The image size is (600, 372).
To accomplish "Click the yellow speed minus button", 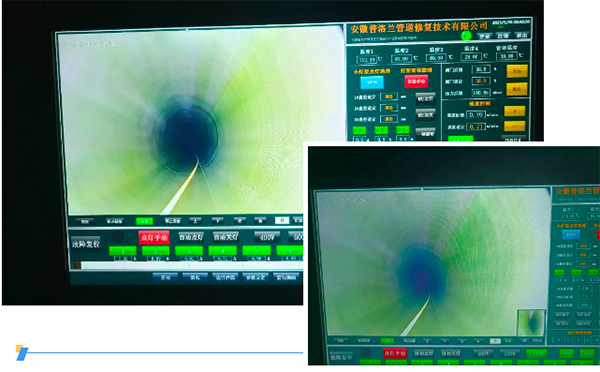I will click(515, 126).
